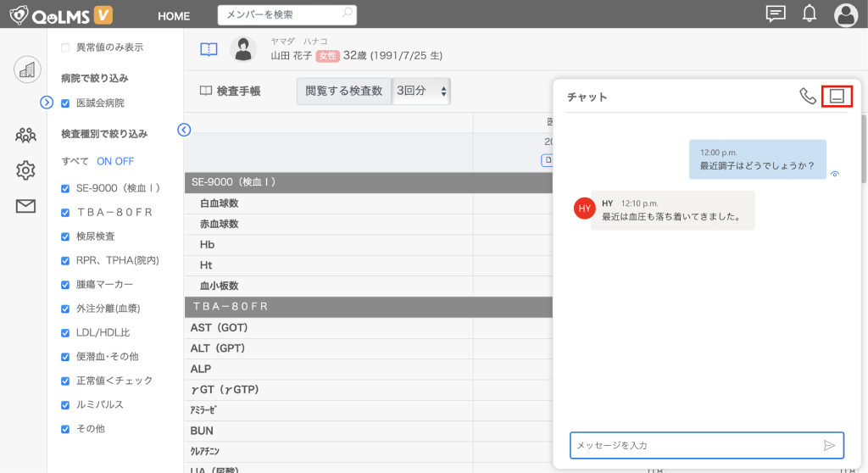Click the OFF link for all filters

pyautogui.click(x=124, y=161)
